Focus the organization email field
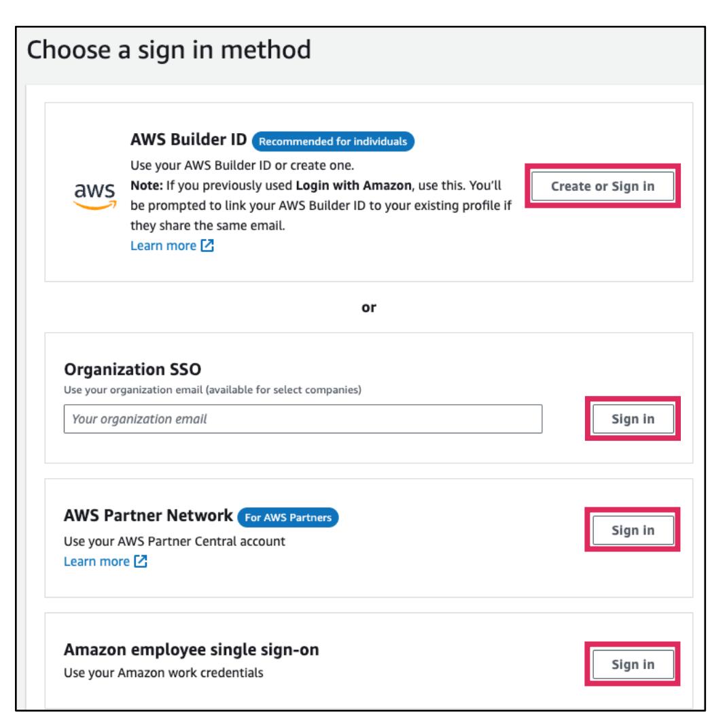 point(302,419)
